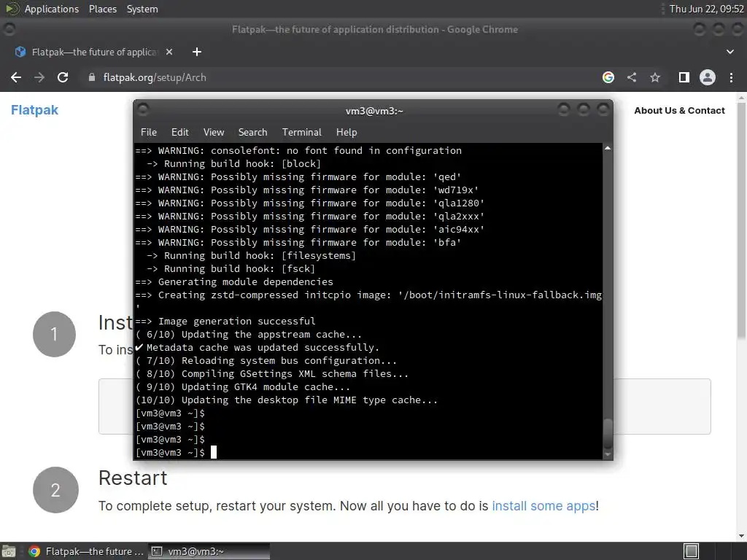
Task: Click the lock icon in the address bar
Action: pyautogui.click(x=92, y=77)
